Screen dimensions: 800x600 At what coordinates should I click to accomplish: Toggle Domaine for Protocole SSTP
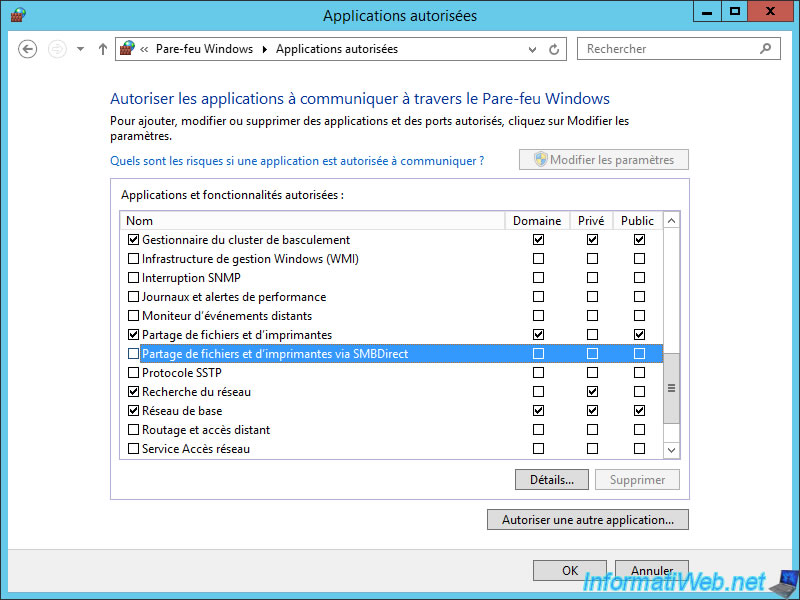point(538,372)
